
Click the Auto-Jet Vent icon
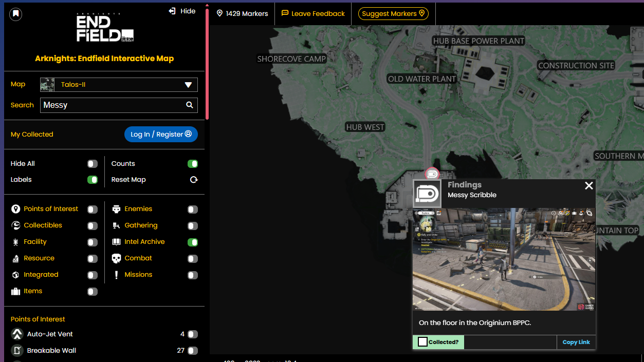click(17, 334)
